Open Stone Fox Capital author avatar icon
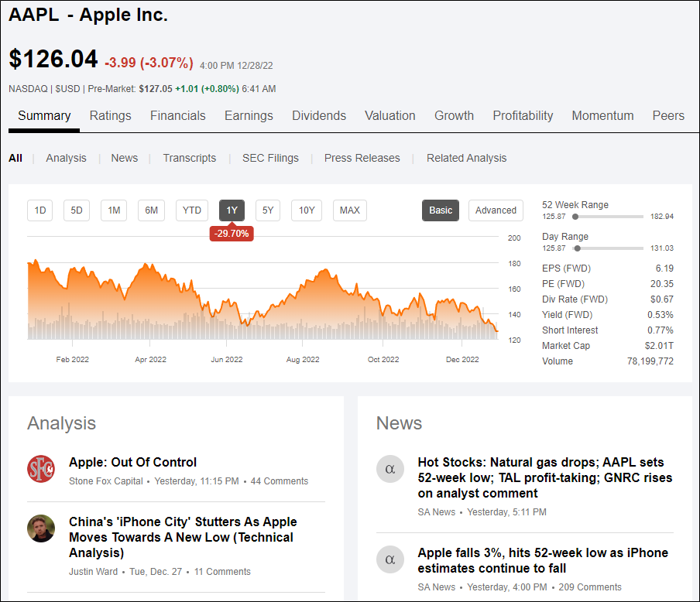The width and height of the screenshot is (700, 602). pyautogui.click(x=41, y=469)
